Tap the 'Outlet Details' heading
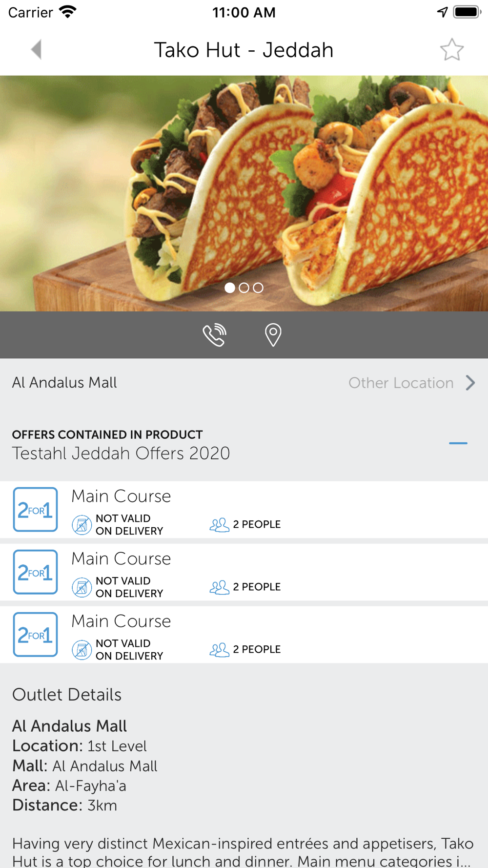The height and width of the screenshot is (868, 488). tap(67, 695)
